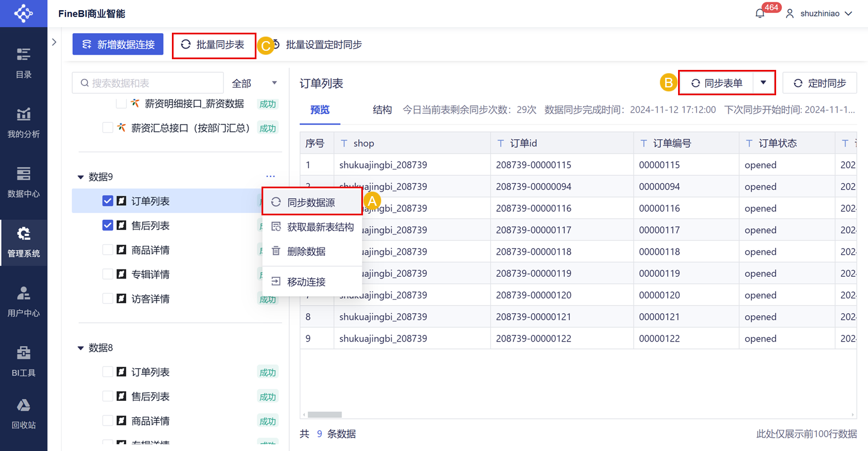Switch to the 预览 tab
868x451 pixels.
point(320,110)
